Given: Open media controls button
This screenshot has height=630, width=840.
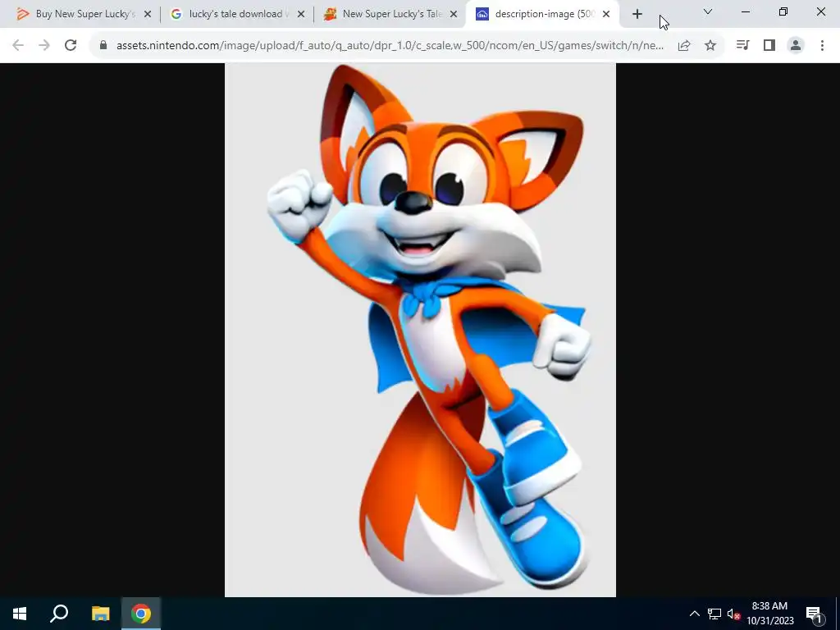Looking at the screenshot, I should click(x=742, y=46).
